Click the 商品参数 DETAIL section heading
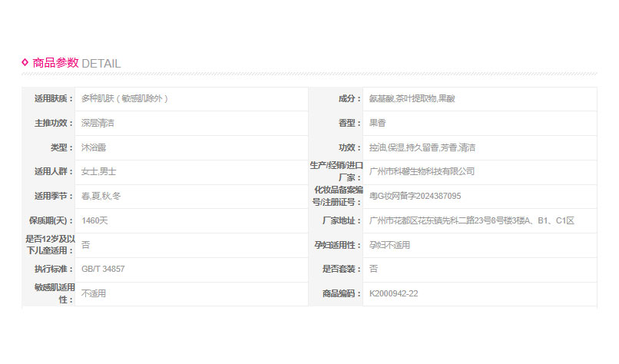The height and width of the screenshot is (364, 619). click(76, 63)
